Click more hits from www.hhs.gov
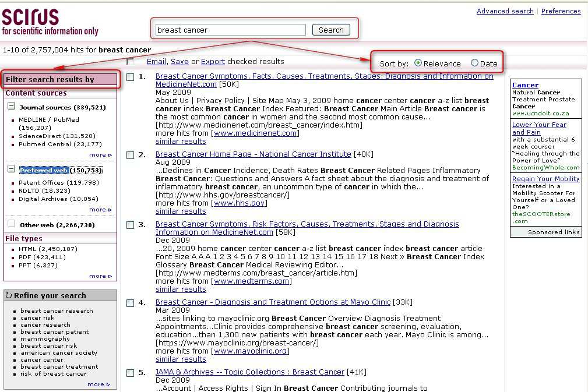This screenshot has height=392, width=588. (239, 203)
